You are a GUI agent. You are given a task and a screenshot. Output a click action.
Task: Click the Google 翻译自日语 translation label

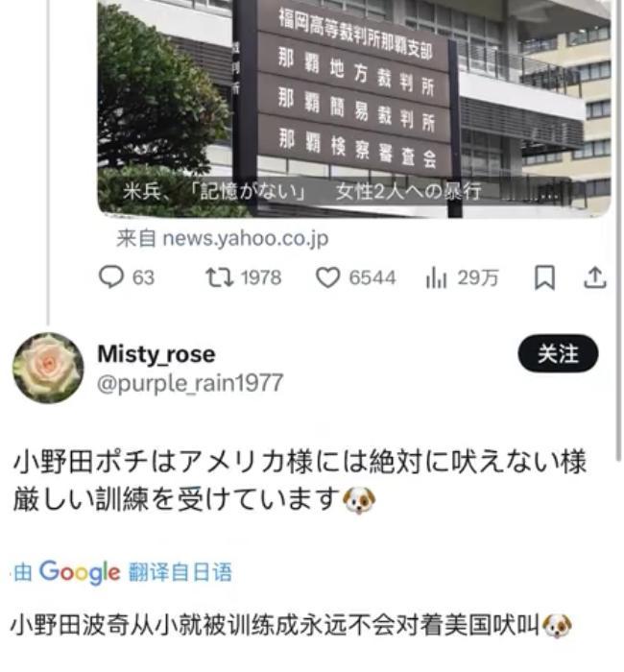click(123, 572)
